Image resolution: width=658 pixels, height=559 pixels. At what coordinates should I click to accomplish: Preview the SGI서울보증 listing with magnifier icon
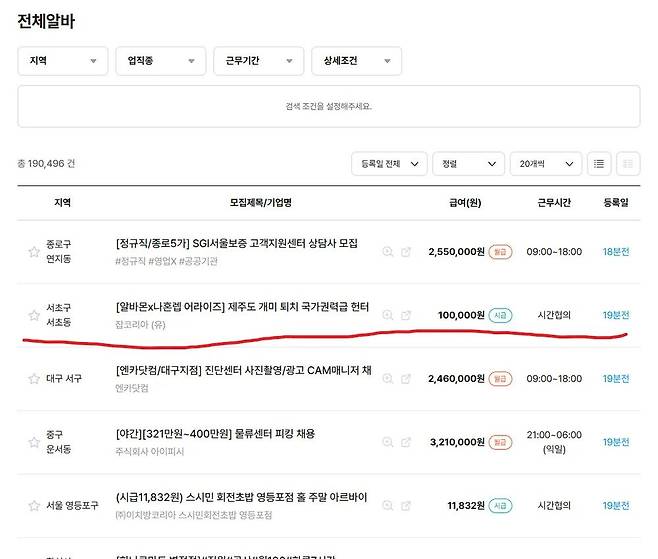[388, 252]
